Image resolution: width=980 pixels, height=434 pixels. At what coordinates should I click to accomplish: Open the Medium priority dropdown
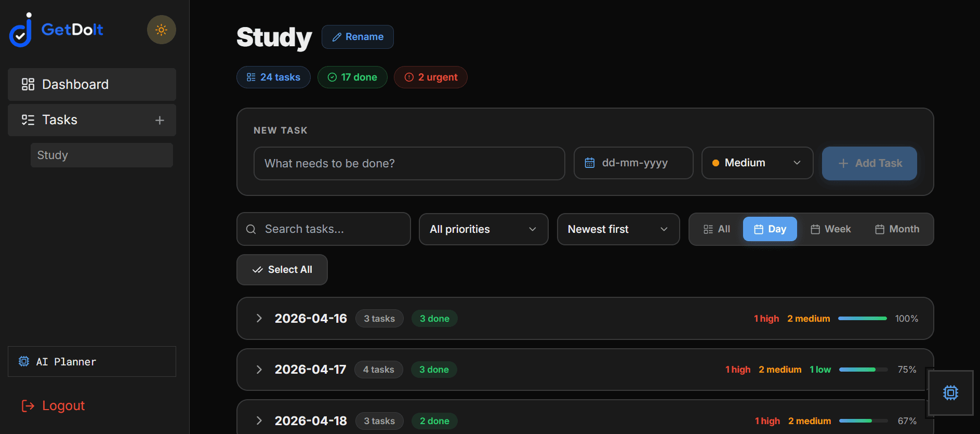pyautogui.click(x=757, y=163)
